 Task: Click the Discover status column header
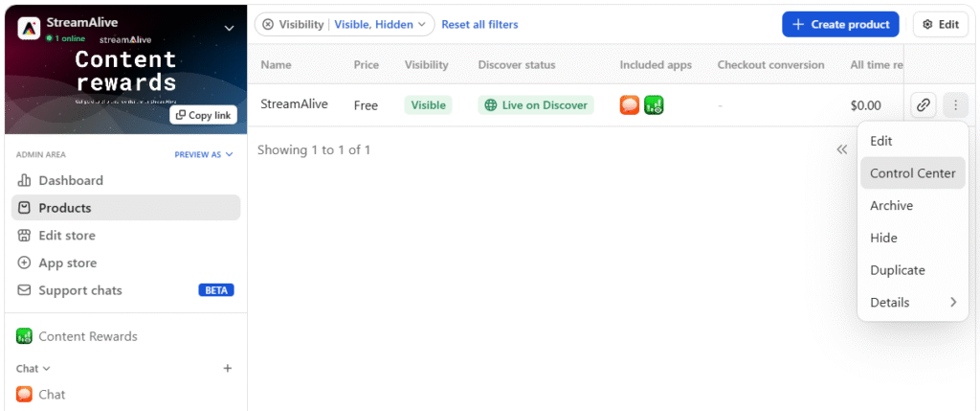point(516,65)
